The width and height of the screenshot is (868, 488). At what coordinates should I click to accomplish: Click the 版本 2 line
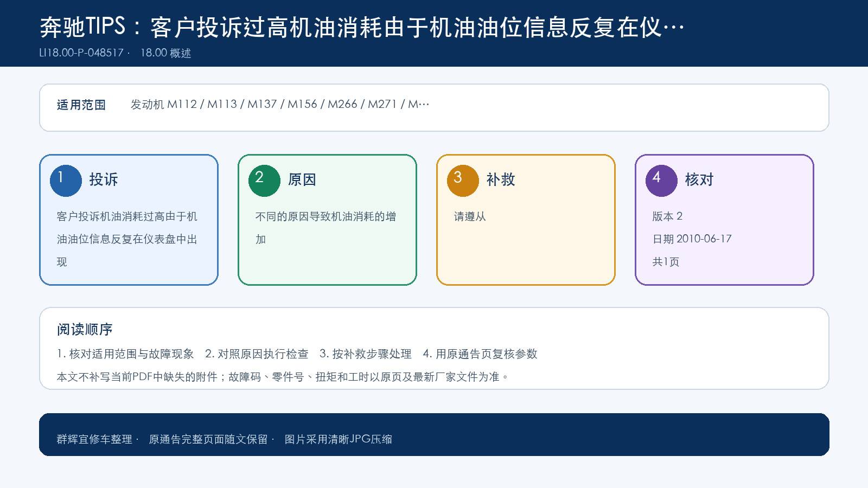pyautogui.click(x=667, y=216)
